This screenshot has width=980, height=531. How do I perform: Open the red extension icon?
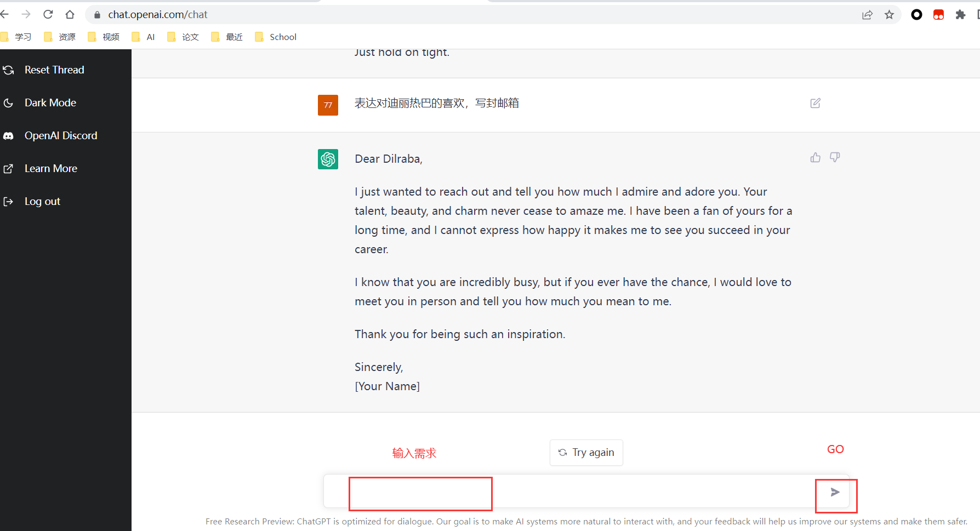tap(938, 15)
